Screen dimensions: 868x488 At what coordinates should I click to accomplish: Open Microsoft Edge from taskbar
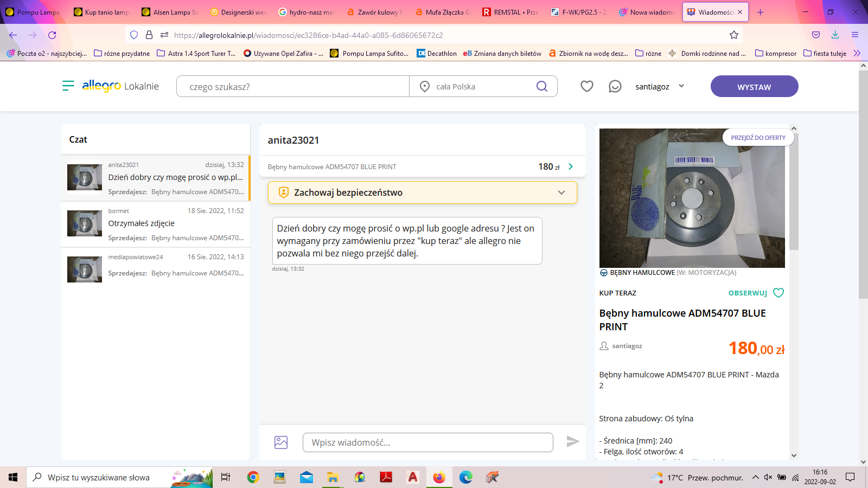[465, 477]
